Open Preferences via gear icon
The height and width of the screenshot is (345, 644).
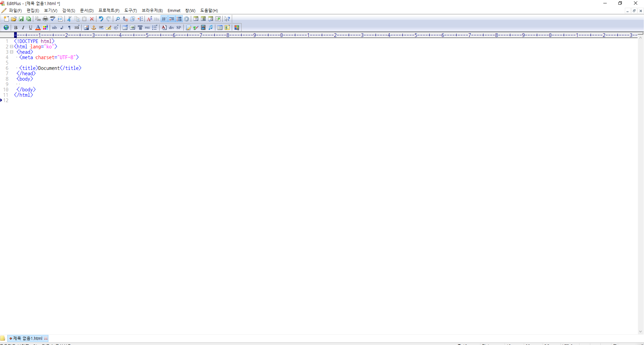186,19
